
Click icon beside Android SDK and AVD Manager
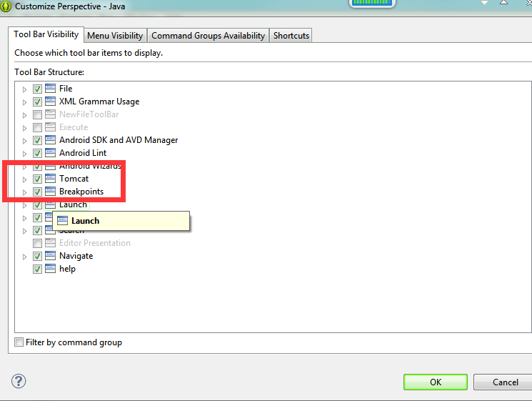click(50, 140)
